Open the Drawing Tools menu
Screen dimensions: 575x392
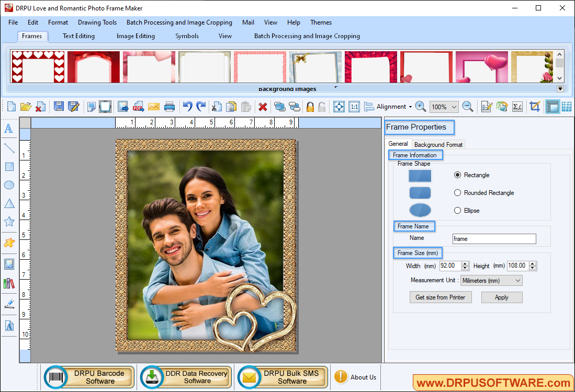tap(97, 22)
